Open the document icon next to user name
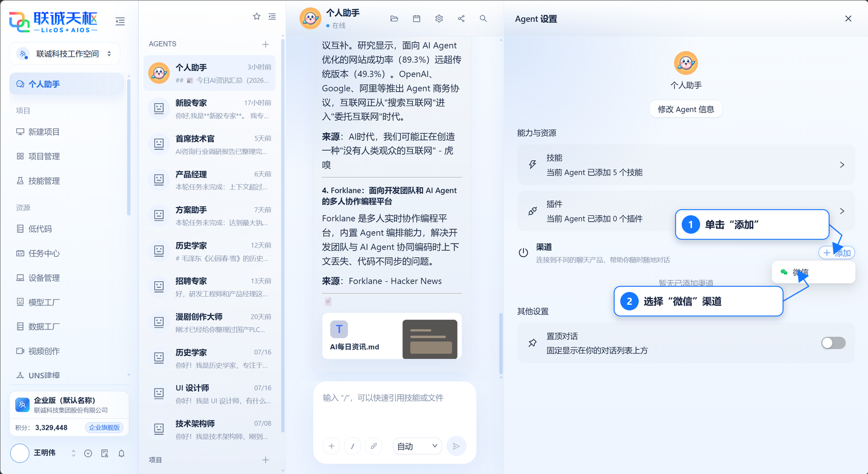The width and height of the screenshot is (868, 474). 105,454
